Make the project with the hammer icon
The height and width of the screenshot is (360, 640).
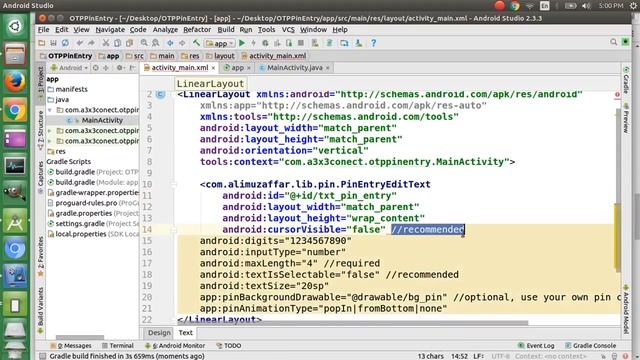(196, 43)
